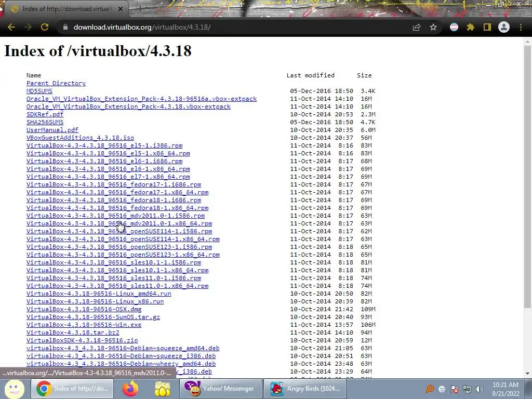Click the padlock site info icon
This screenshot has height=399, width=532.
tap(65, 27)
